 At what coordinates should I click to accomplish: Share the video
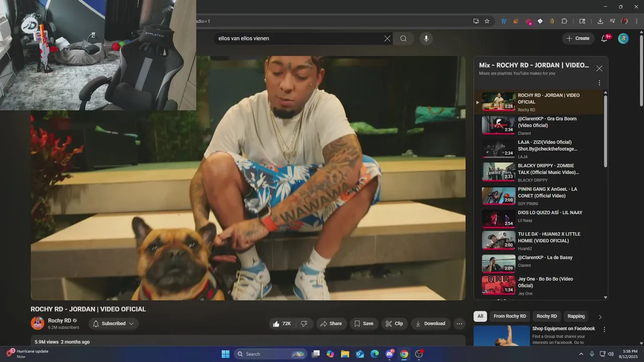(331, 324)
